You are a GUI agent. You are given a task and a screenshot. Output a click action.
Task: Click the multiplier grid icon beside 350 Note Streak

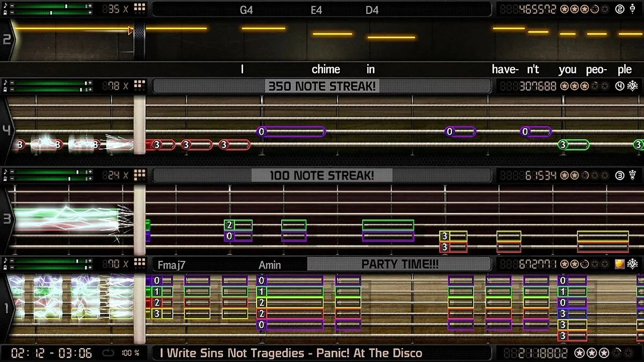(140, 86)
